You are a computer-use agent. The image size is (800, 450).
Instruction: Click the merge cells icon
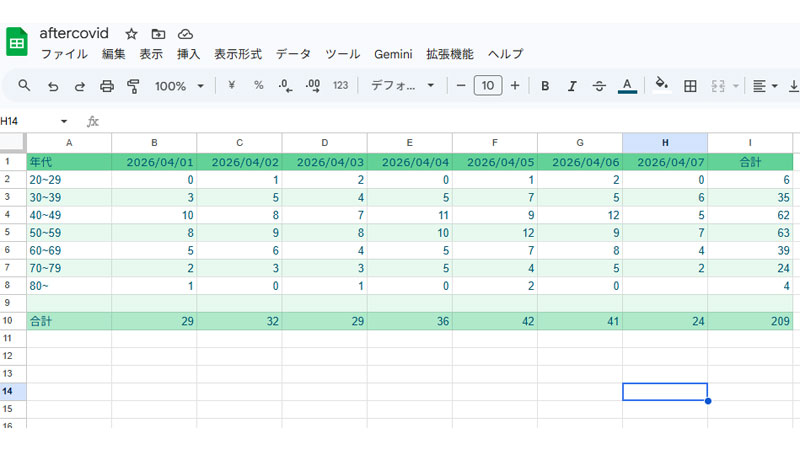[x=718, y=86]
